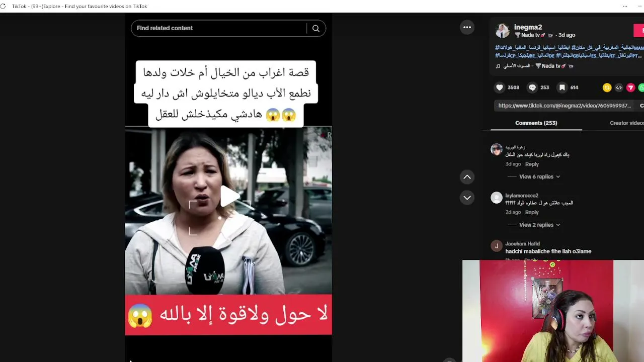Save video with bookmark icon
This screenshot has width=644, height=362.
coord(562,87)
